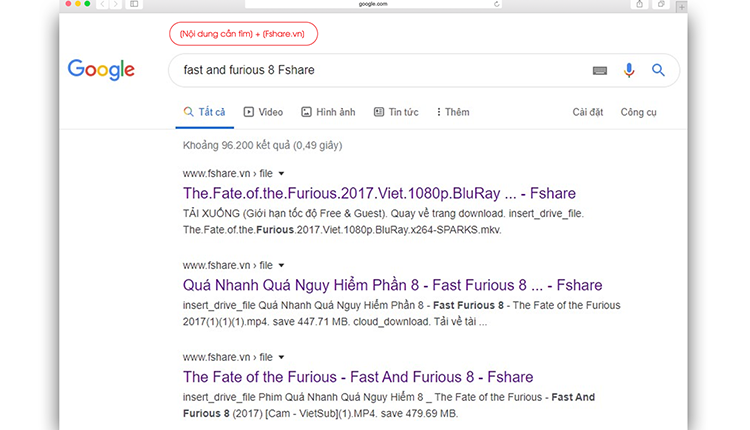Start voice search with the microphone icon
The width and height of the screenshot is (750, 430).
point(629,70)
